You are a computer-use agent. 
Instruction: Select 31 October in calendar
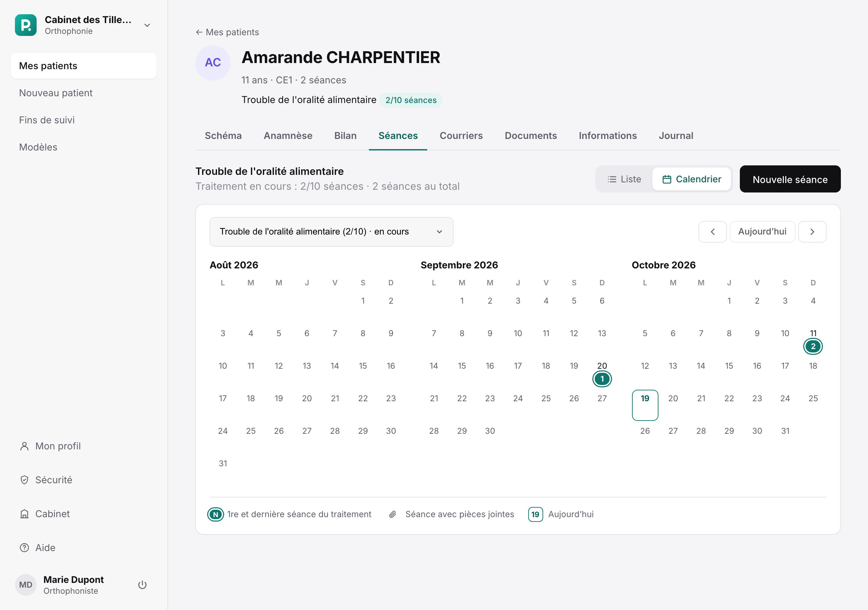tap(785, 431)
